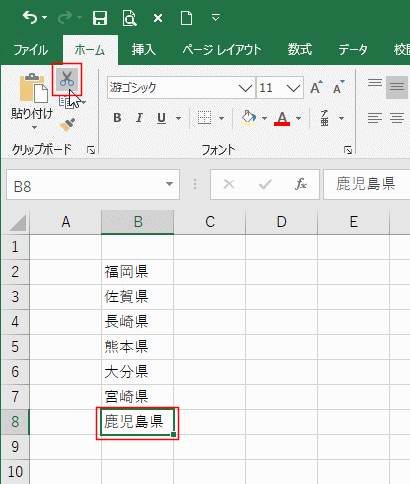Switch to the 挿入 tab

(143, 50)
